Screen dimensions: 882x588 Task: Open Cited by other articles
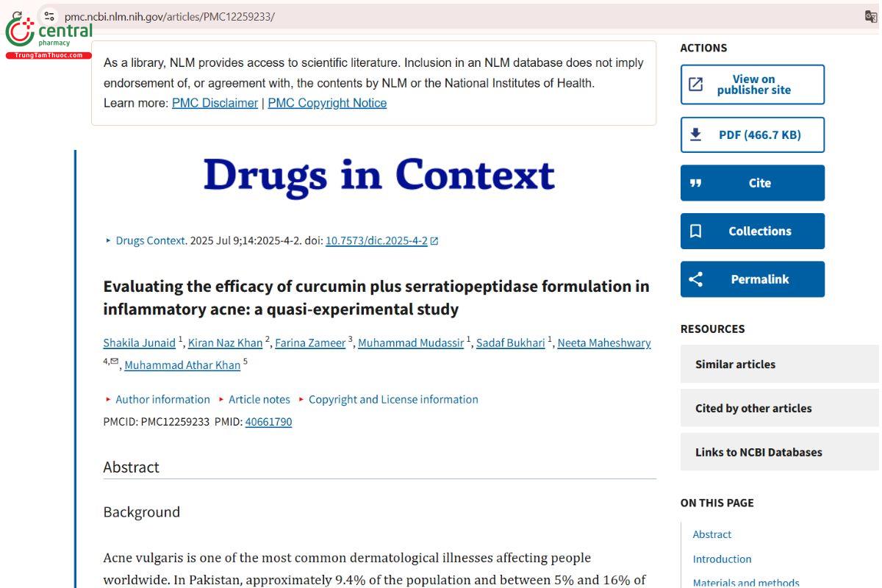753,409
